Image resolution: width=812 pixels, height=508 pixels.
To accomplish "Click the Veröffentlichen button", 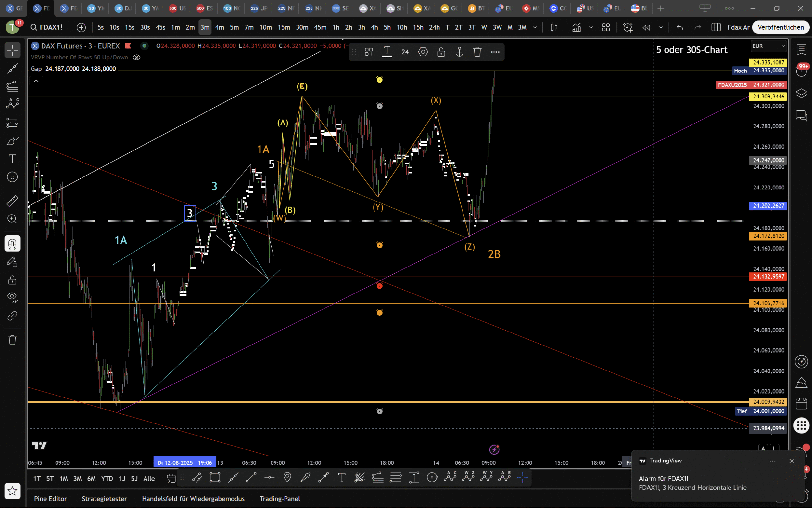I will 780,27.
